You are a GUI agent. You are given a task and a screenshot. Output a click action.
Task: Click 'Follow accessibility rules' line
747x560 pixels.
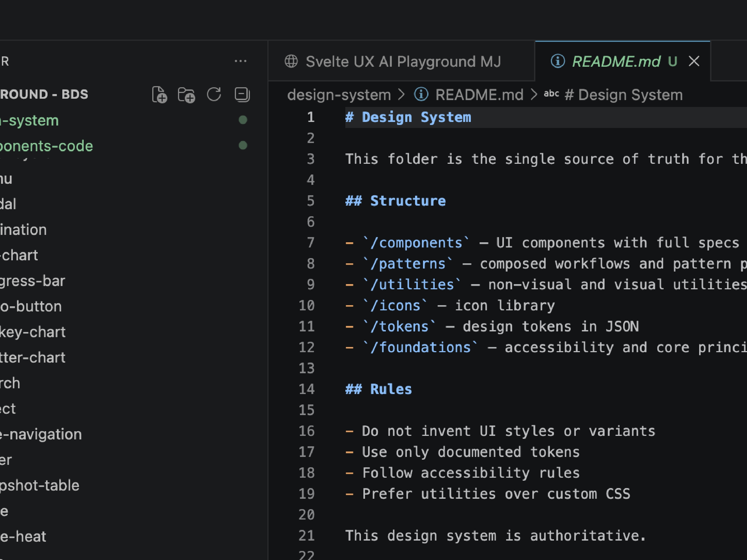tap(471, 473)
